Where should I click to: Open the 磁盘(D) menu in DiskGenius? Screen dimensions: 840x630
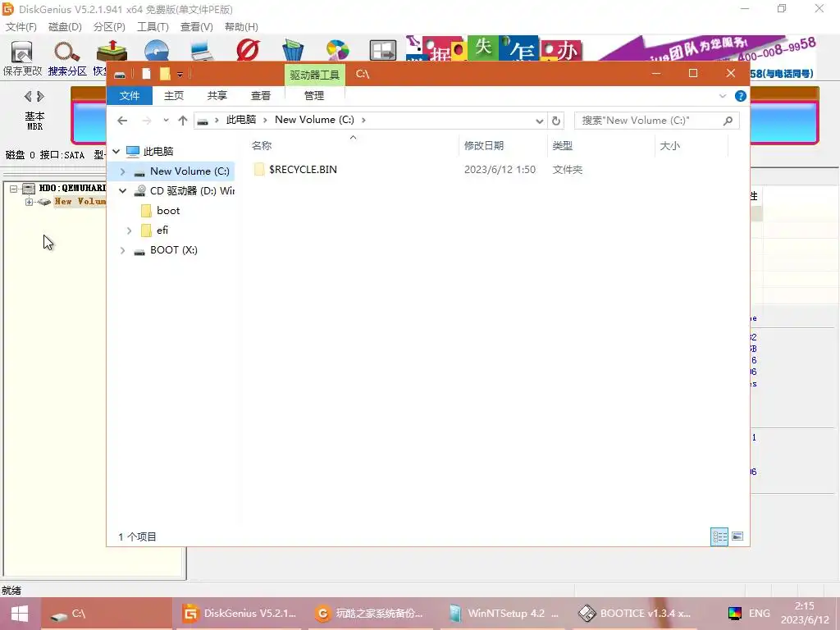(x=65, y=27)
